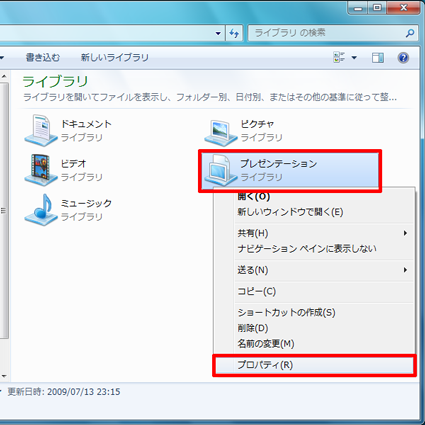Click the 書き込む toolbar button

43,58
